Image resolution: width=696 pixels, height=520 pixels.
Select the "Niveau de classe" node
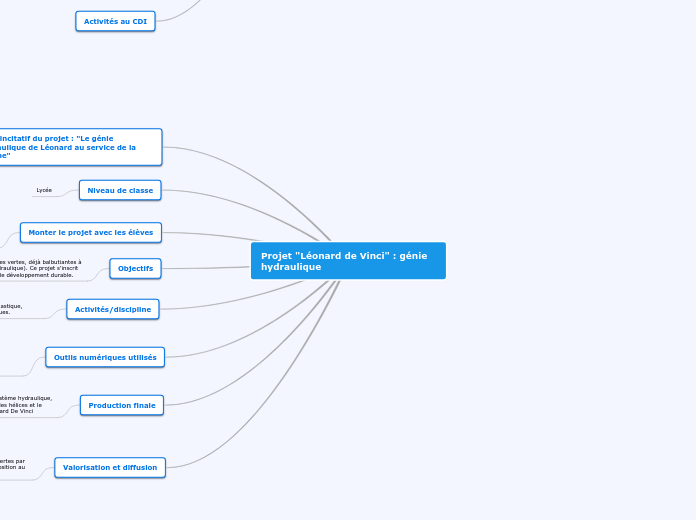[120, 190]
